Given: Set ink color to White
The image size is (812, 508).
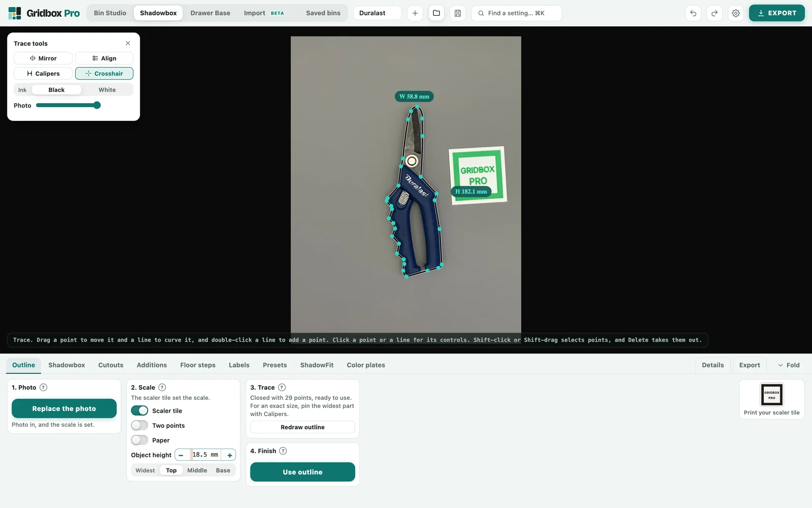Looking at the screenshot, I should point(107,90).
